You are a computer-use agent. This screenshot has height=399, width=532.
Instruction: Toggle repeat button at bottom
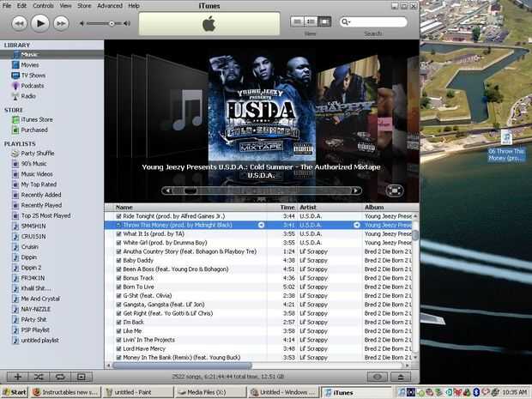60,377
